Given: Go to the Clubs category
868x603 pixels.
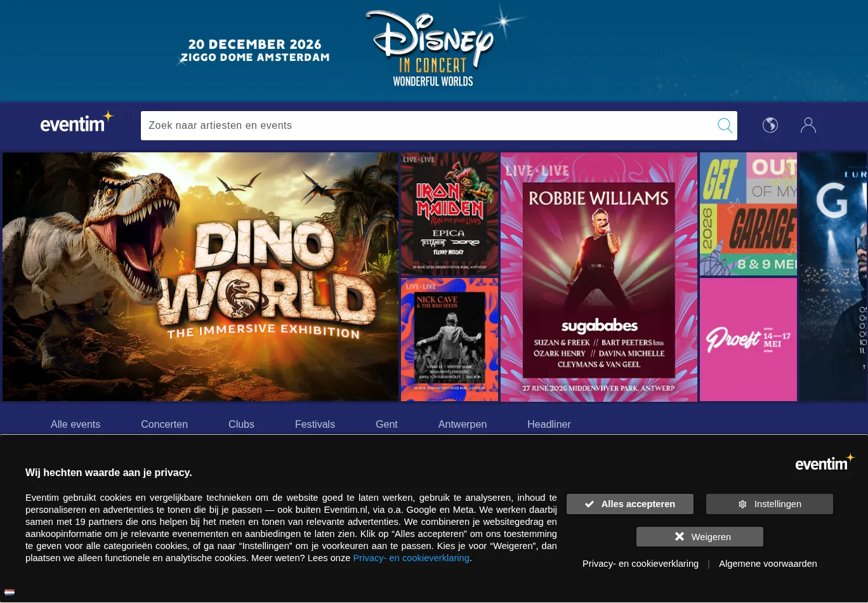Looking at the screenshot, I should (241, 424).
